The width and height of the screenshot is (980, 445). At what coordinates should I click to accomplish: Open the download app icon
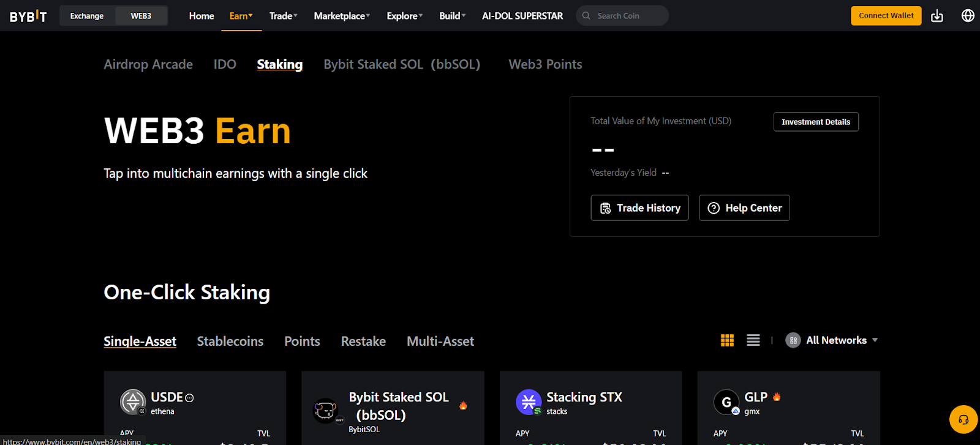click(937, 16)
